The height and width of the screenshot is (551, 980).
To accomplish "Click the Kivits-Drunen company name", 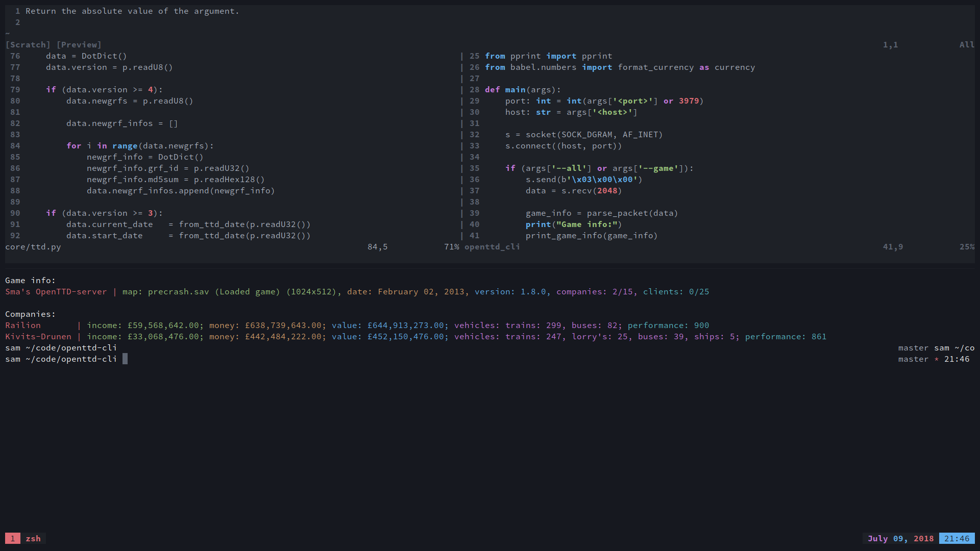I will (38, 337).
